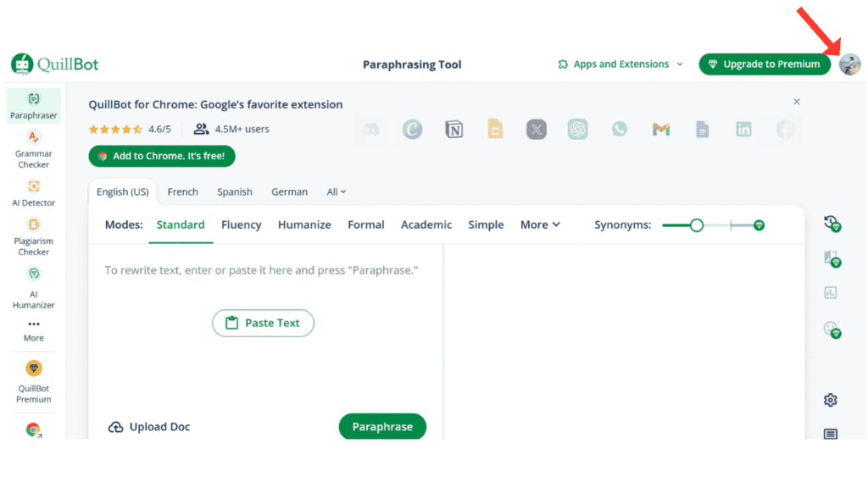Expand the All languages dropdown

(337, 192)
